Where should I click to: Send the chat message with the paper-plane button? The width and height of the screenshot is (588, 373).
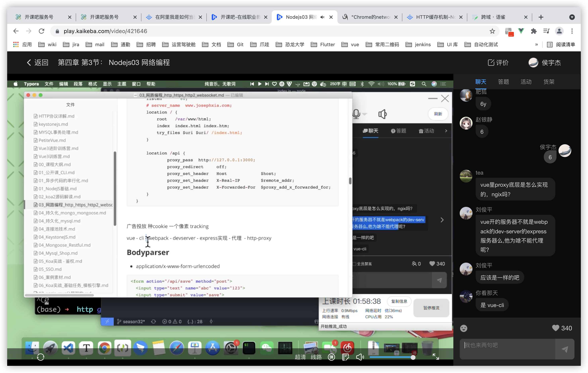pyautogui.click(x=564, y=349)
